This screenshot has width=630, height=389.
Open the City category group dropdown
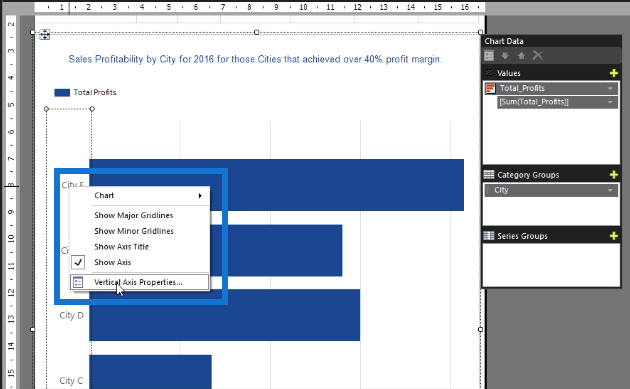[610, 190]
